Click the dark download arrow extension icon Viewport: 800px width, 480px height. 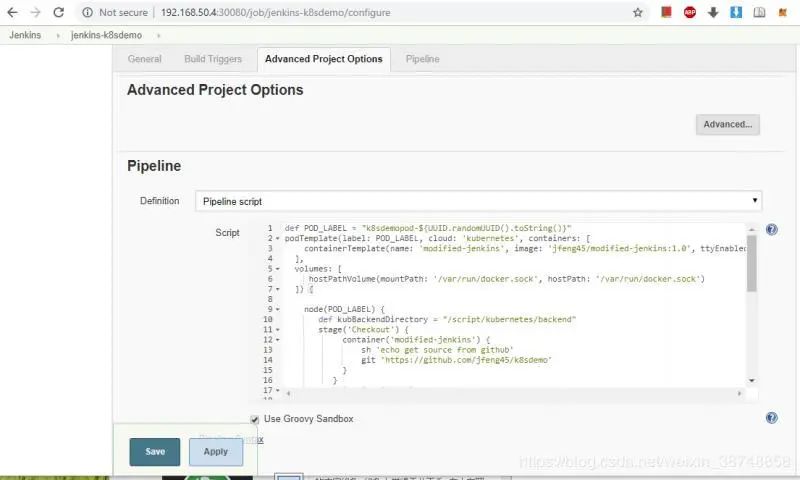713,13
